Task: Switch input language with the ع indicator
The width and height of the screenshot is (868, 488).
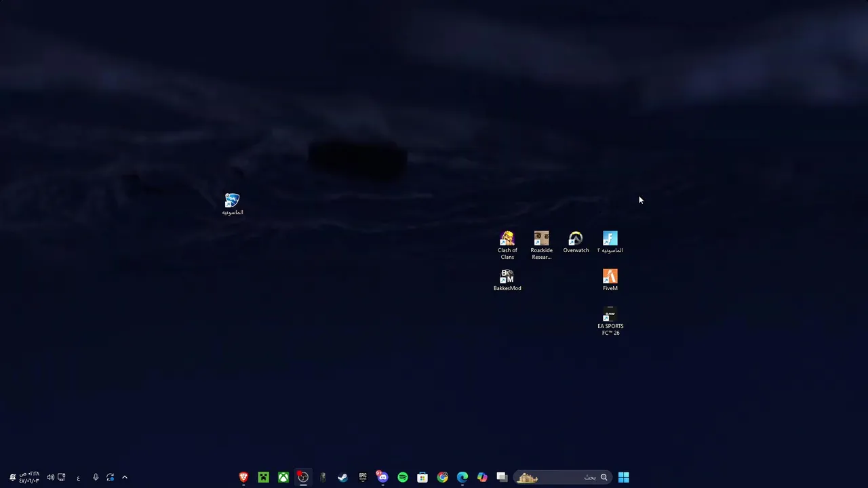Action: click(79, 478)
